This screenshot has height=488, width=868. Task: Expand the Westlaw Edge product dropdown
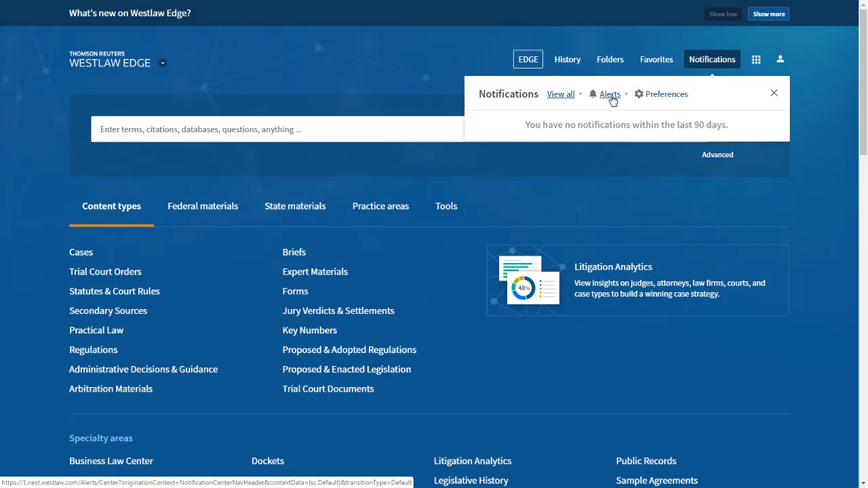pyautogui.click(x=163, y=63)
